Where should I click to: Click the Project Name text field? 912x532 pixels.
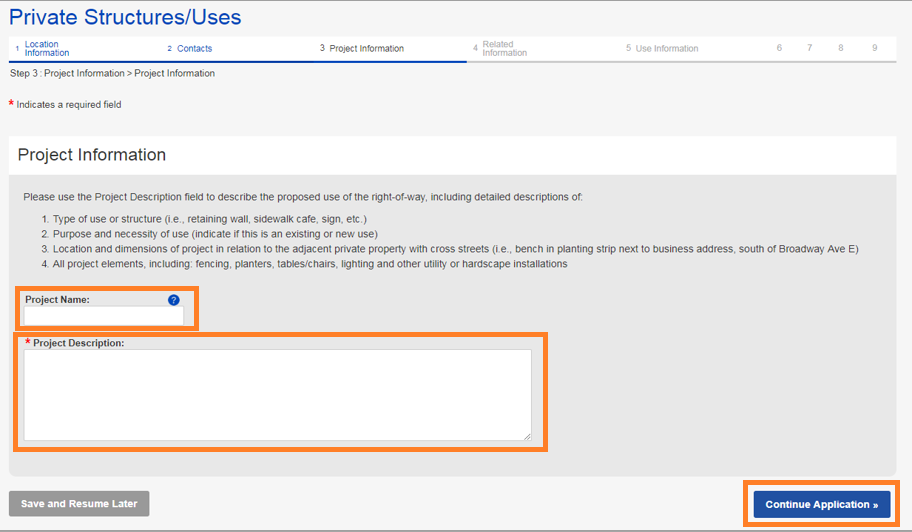pos(104,316)
